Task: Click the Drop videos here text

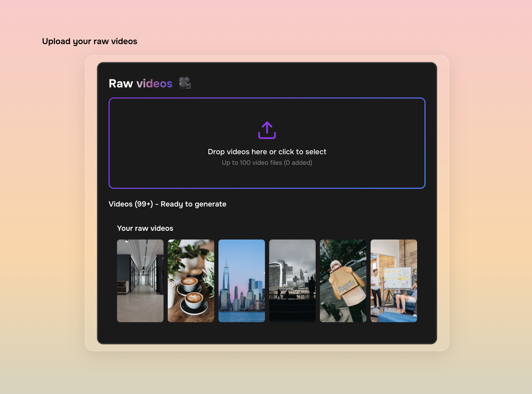Action: (267, 152)
